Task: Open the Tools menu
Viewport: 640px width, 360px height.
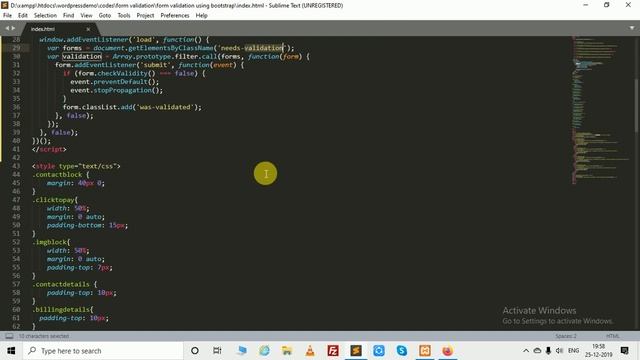Action: pyautogui.click(x=124, y=16)
